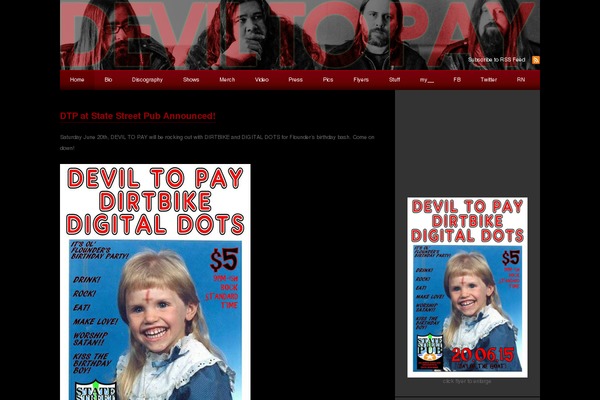
Task: Enlarge the sidebar flyer thumbnail
Action: pos(467,287)
